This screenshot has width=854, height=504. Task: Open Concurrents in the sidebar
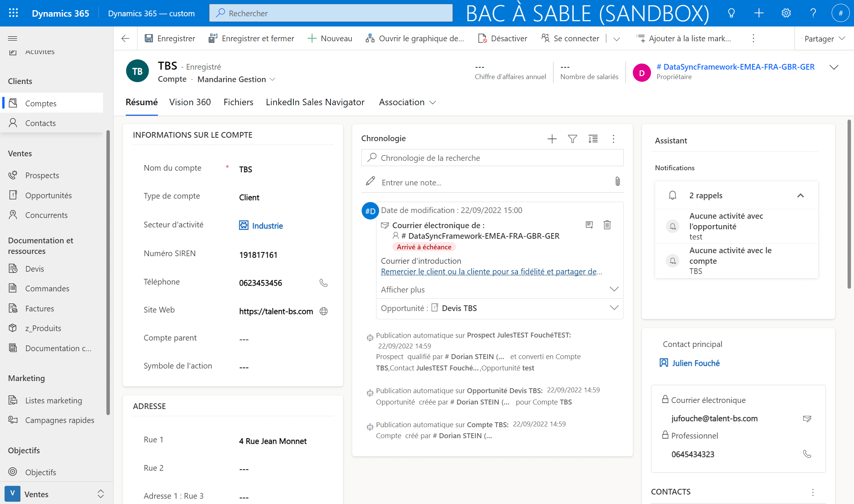[x=52, y=215]
